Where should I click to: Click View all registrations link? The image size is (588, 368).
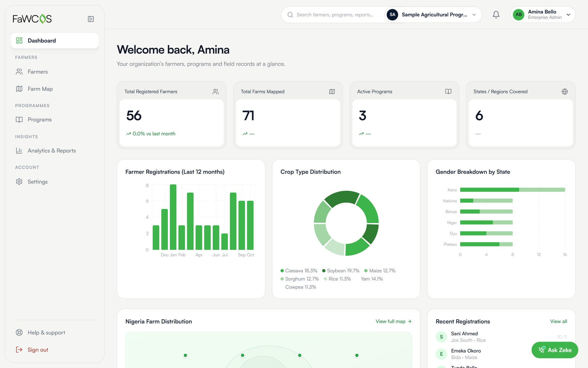[x=559, y=322]
